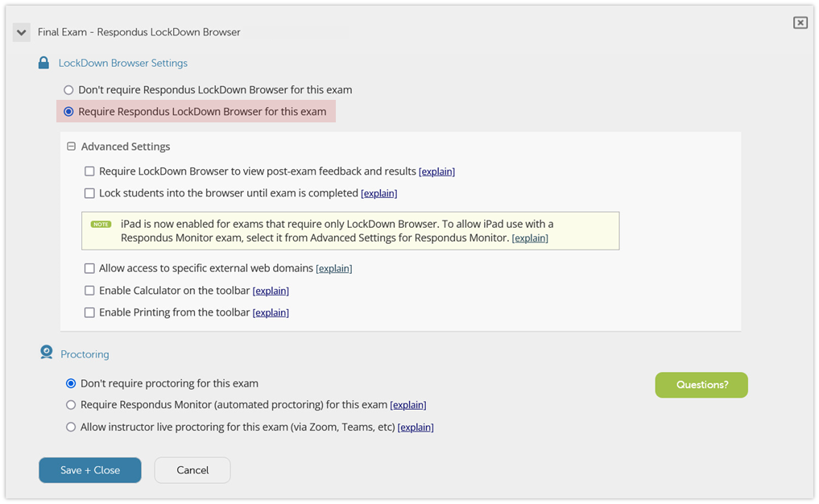Select Require Respondus Monitor automated proctoring
This screenshot has height=504, width=819.
coord(71,405)
